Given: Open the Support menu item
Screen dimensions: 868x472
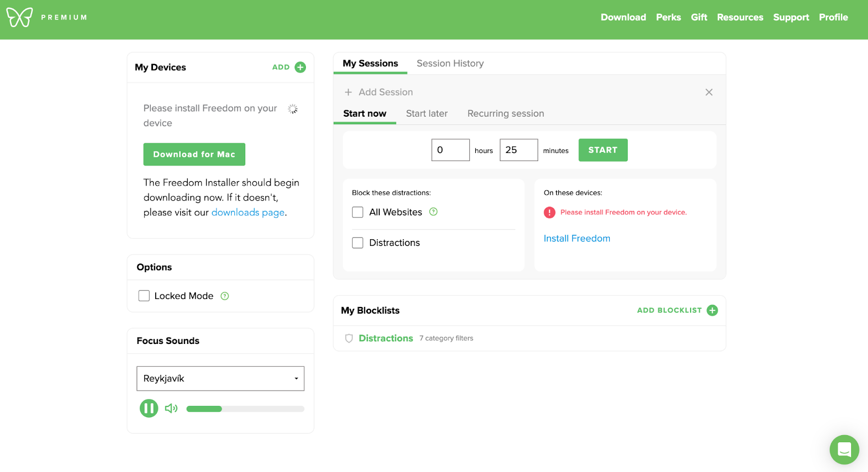Looking at the screenshot, I should click(x=791, y=17).
